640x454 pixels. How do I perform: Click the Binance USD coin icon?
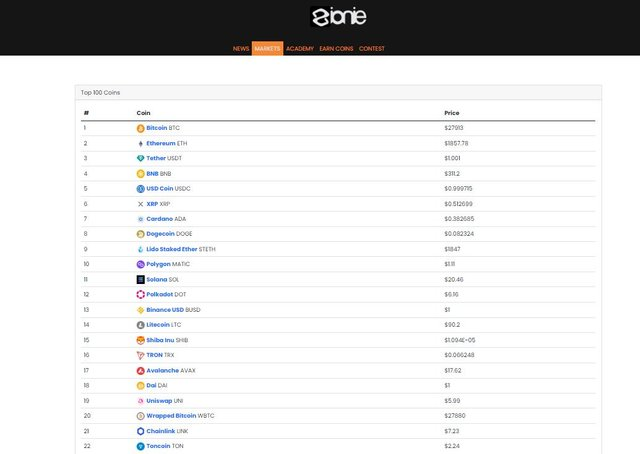pos(140,310)
